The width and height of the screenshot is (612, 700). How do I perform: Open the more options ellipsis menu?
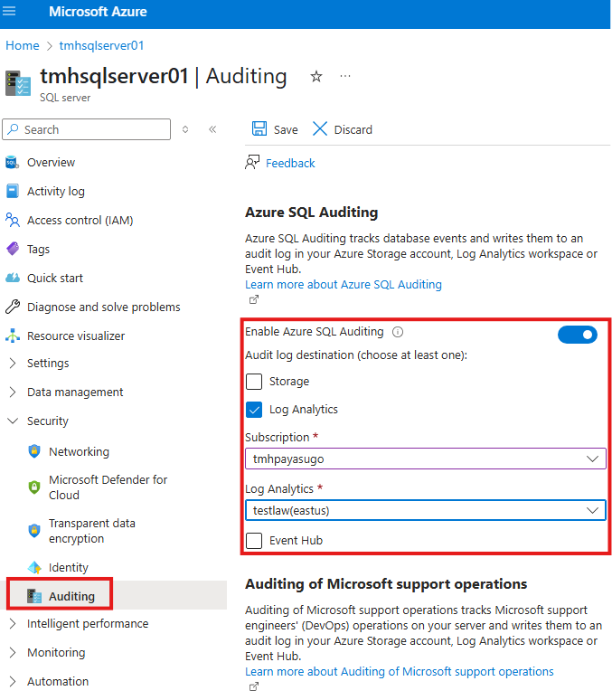click(x=345, y=76)
